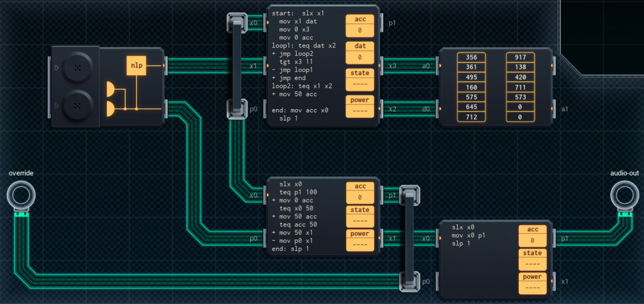Select memory cell containing 917

tap(520, 57)
